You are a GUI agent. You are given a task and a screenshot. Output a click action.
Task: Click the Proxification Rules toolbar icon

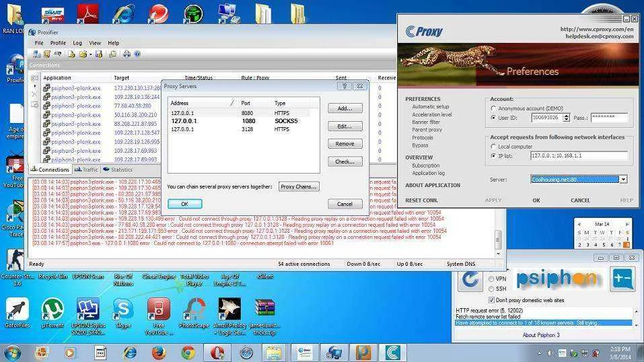pyautogui.click(x=47, y=55)
